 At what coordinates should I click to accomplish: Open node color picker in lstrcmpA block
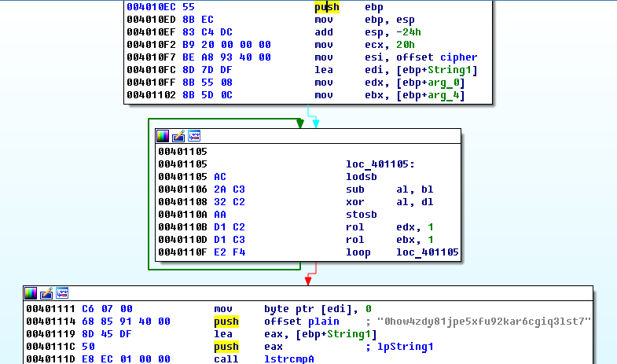pos(31,293)
